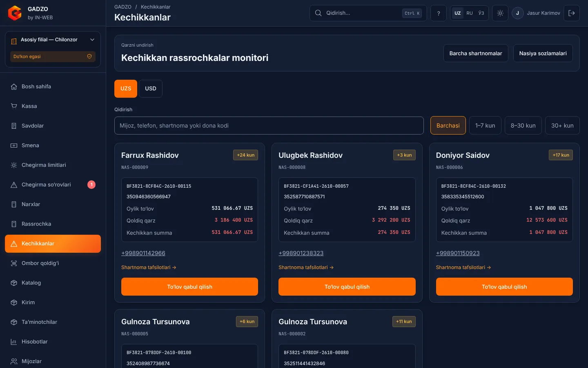The image size is (588, 368).
Task: Click the top Qidirish search box
Action: pos(368,13)
